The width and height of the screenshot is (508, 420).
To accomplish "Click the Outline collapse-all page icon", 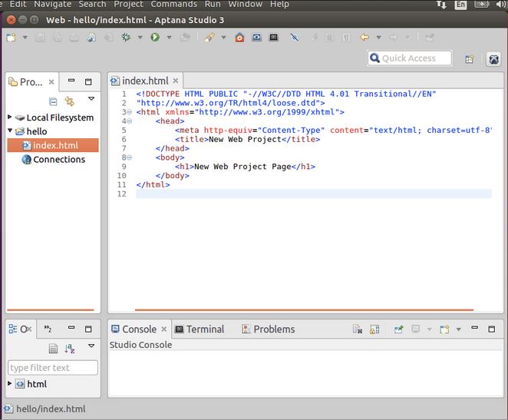I will click(53, 349).
